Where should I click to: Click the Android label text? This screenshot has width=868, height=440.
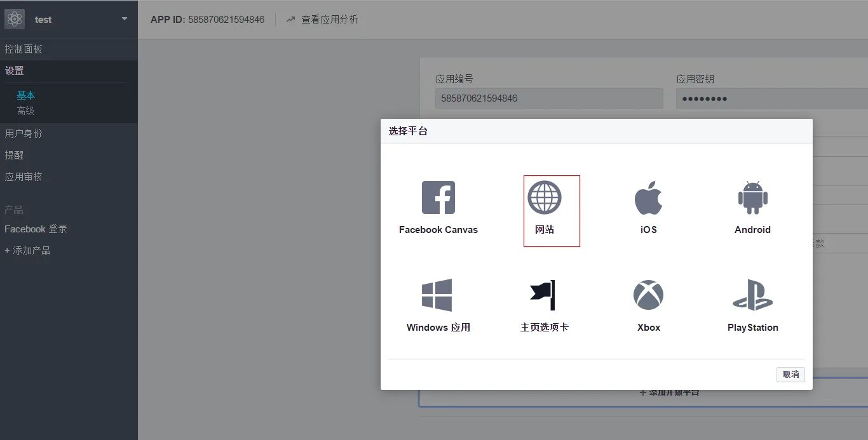click(x=752, y=230)
